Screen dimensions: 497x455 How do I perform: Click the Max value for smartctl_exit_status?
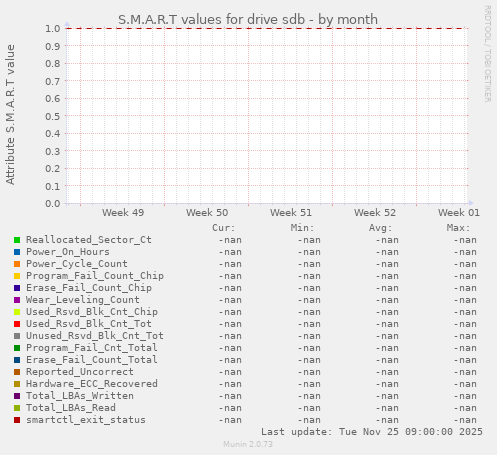pyautogui.click(x=465, y=420)
